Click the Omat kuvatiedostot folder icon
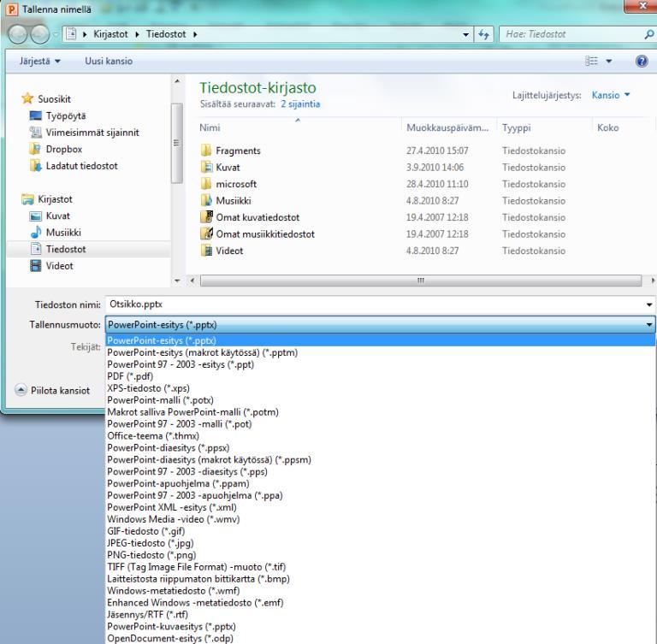The image size is (657, 644). click(x=206, y=217)
